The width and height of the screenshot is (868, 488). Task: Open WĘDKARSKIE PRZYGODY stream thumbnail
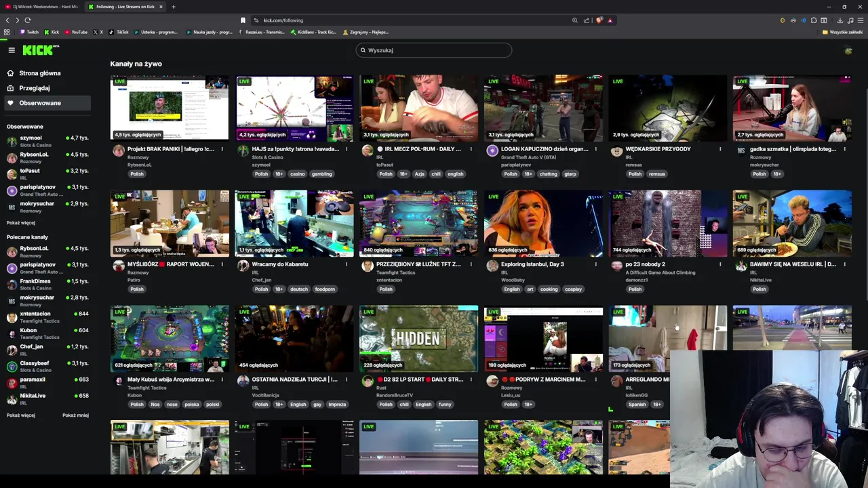(667, 108)
